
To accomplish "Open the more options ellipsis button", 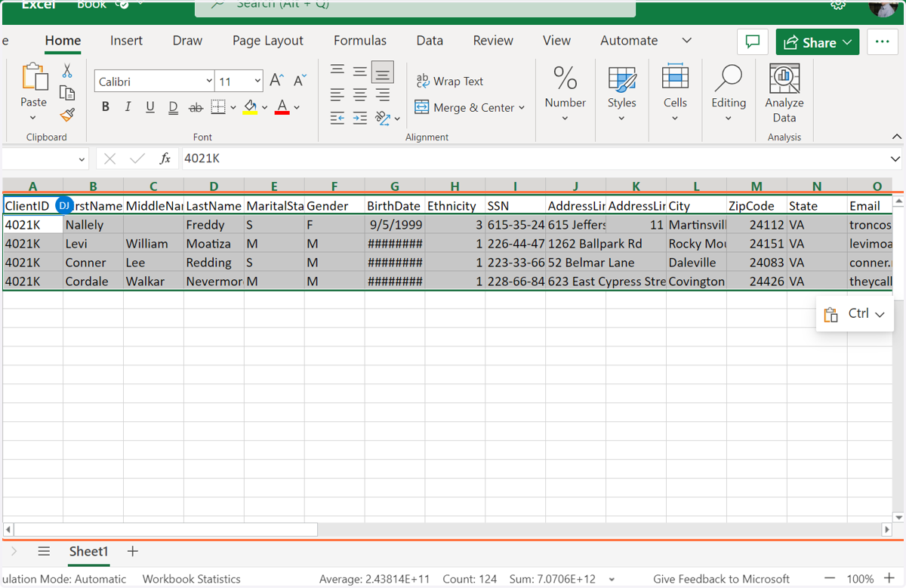I will click(x=883, y=42).
